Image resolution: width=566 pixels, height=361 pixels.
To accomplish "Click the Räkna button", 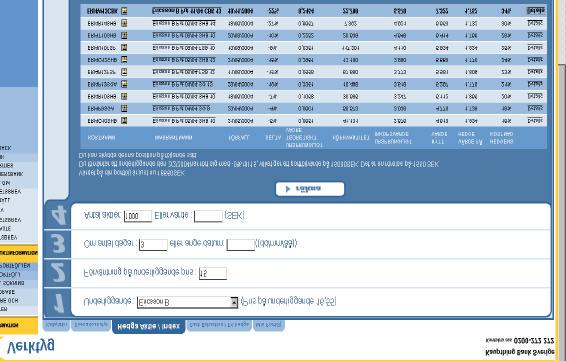I will pyautogui.click(x=310, y=189).
